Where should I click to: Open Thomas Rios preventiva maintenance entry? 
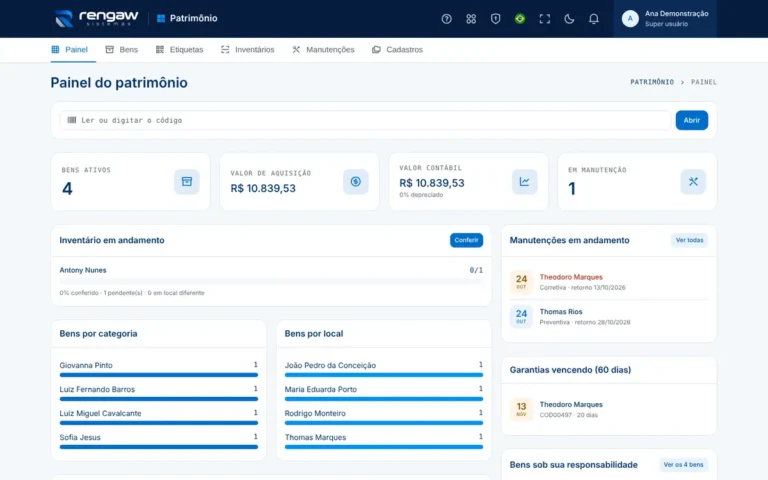pos(609,317)
